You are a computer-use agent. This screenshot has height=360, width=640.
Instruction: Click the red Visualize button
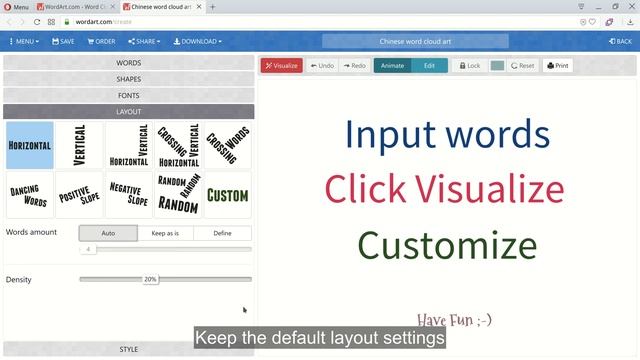282,66
